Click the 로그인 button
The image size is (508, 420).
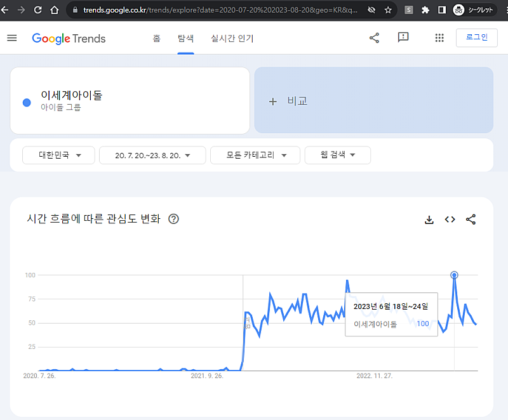477,37
